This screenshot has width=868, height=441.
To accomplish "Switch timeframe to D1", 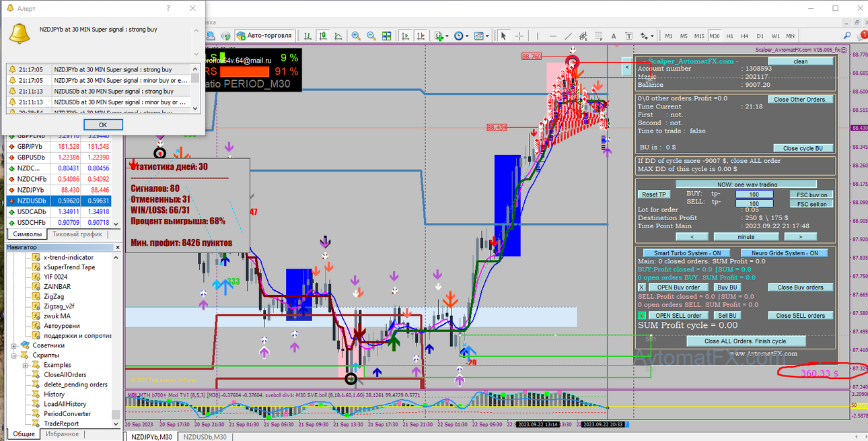I will 760,36.
